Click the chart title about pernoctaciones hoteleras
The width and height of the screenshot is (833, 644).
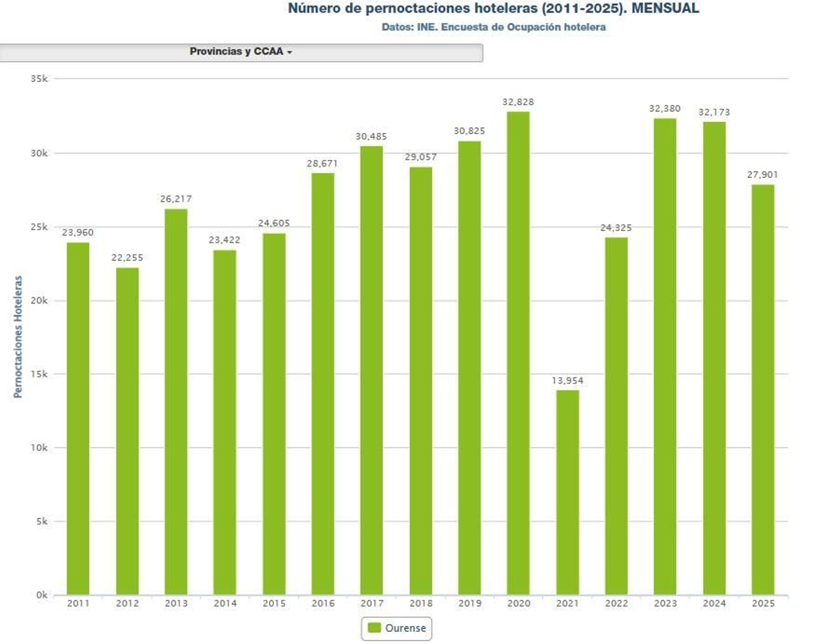(x=495, y=8)
